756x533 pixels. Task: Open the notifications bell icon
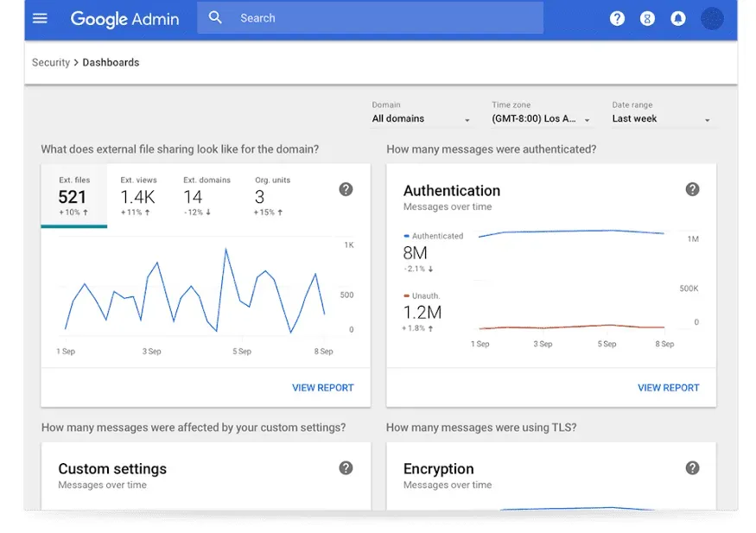[x=677, y=18]
